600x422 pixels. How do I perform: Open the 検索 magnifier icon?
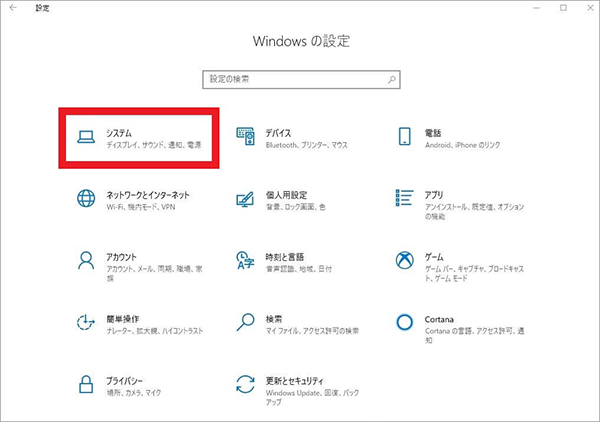tap(245, 322)
